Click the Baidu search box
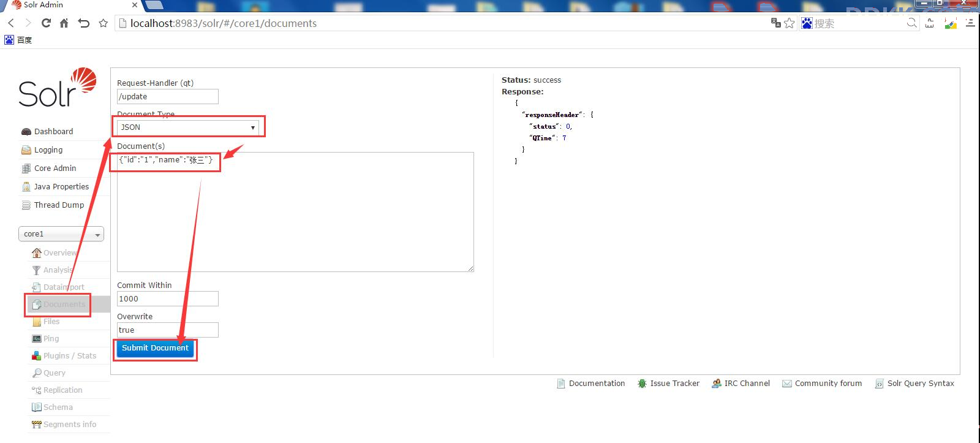The image size is (980, 443). 859,23
